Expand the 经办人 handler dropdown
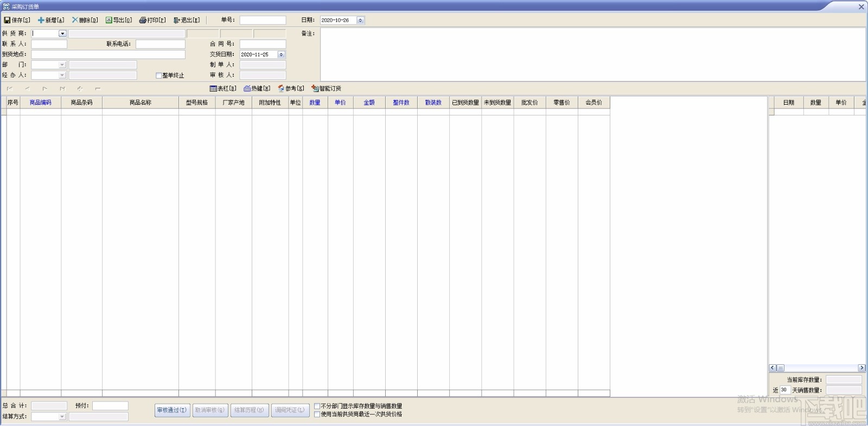Screen dimensions: 868x426 62,75
